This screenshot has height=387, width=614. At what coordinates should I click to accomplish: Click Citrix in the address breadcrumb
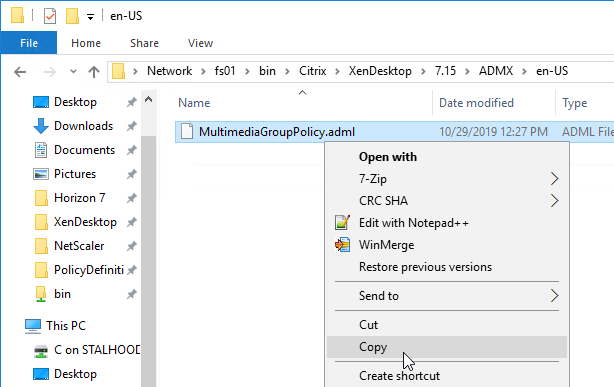tap(312, 71)
